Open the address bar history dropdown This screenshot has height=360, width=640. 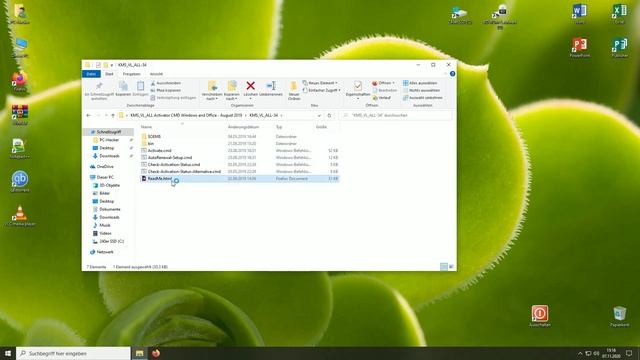pos(319,116)
